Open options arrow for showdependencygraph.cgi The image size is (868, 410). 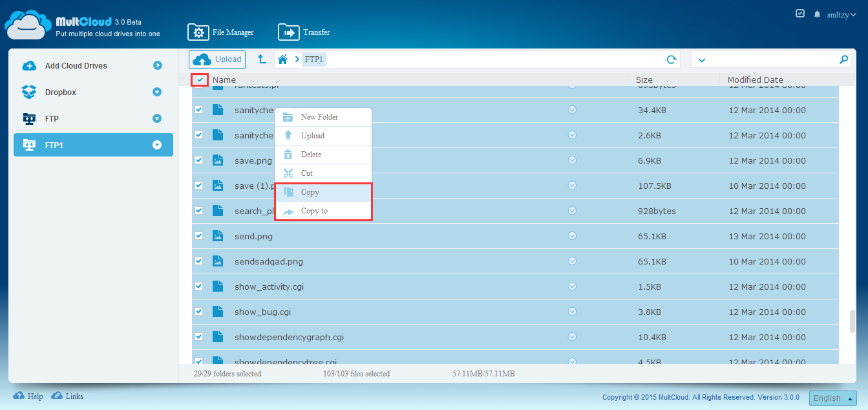click(x=572, y=337)
